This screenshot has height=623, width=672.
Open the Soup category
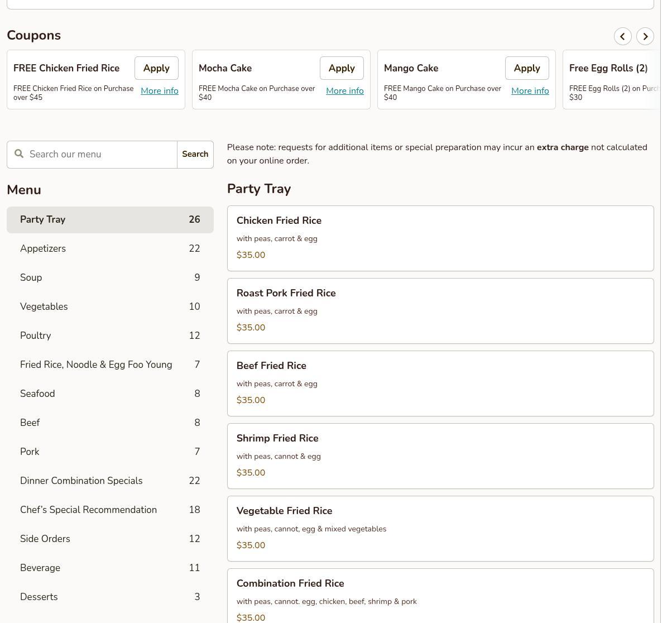tap(110, 278)
